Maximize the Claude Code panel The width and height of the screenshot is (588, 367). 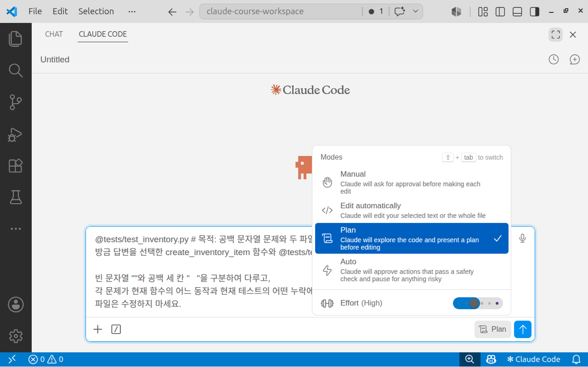(555, 34)
